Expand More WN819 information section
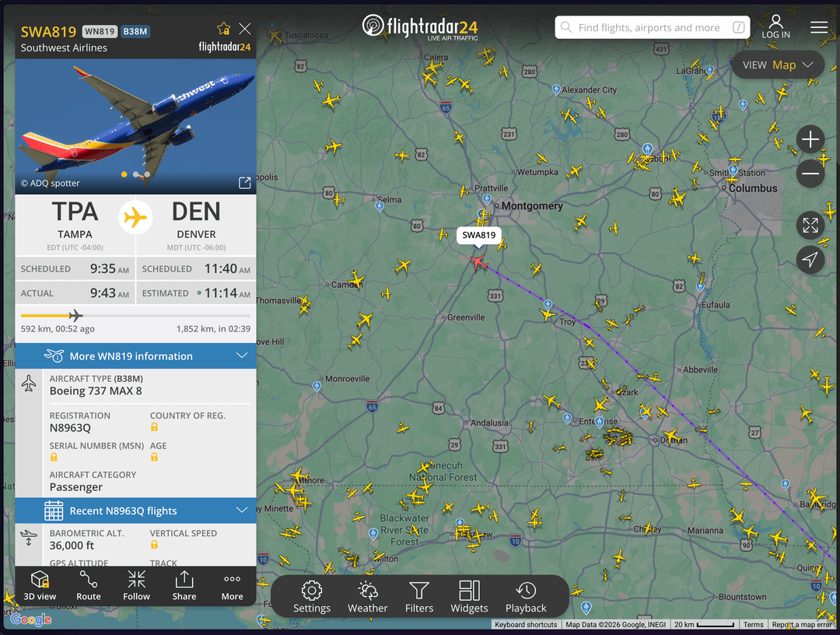840x635 pixels. click(135, 356)
